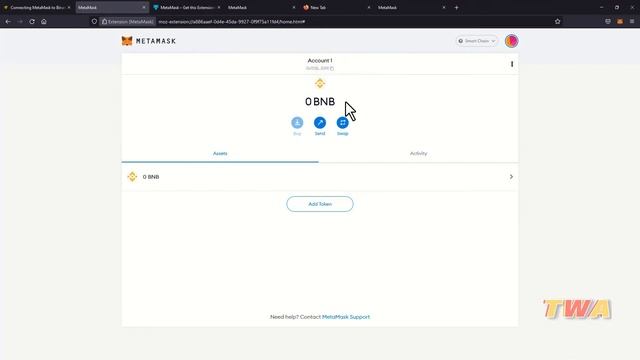Click the BNB logo above the balance

point(320,83)
